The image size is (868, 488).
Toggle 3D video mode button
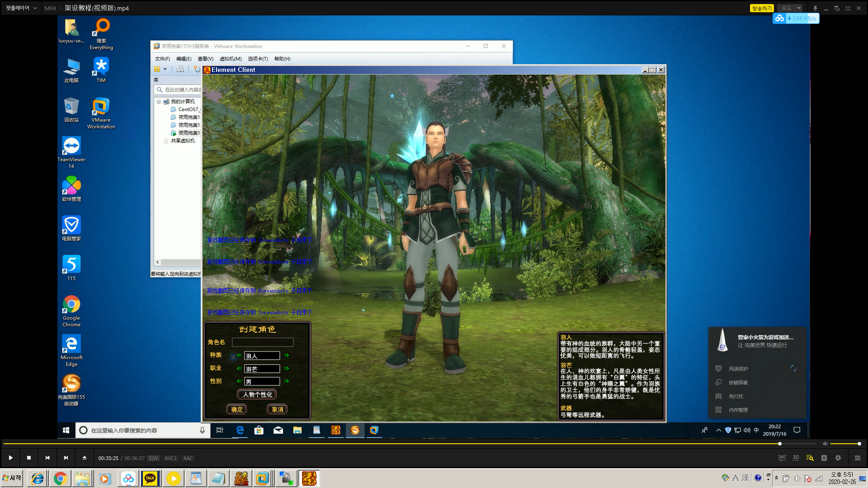point(796,458)
